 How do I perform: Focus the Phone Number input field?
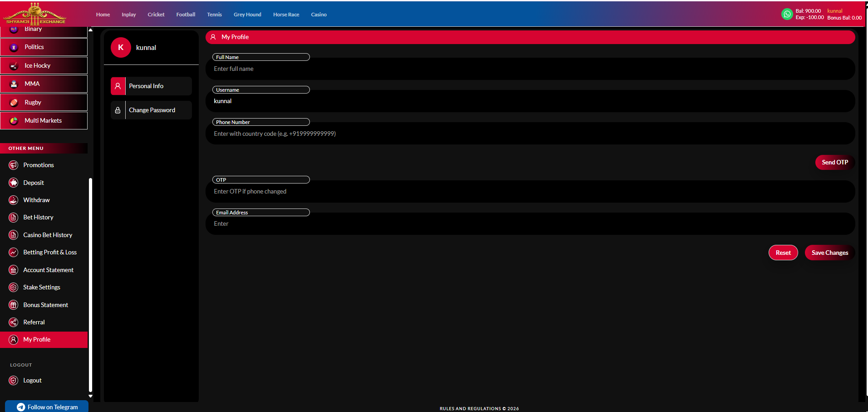530,134
